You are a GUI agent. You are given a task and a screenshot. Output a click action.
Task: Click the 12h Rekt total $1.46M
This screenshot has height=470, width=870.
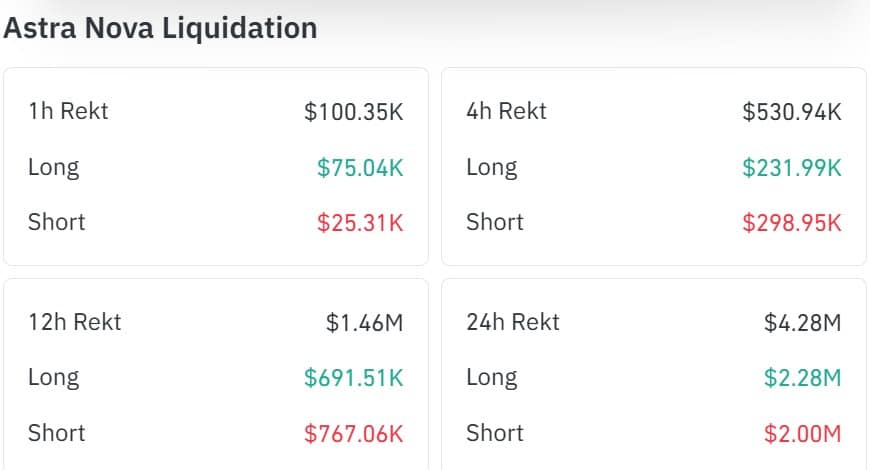[364, 322]
